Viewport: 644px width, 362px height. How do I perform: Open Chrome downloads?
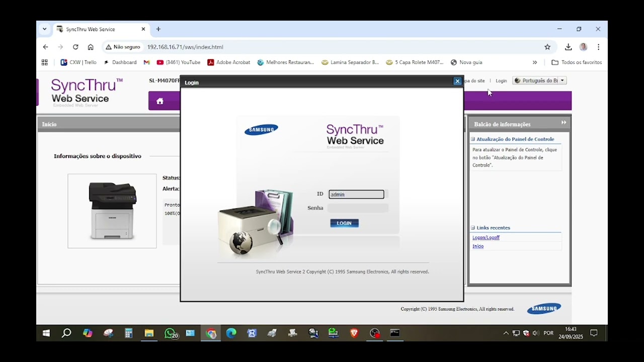(x=568, y=47)
